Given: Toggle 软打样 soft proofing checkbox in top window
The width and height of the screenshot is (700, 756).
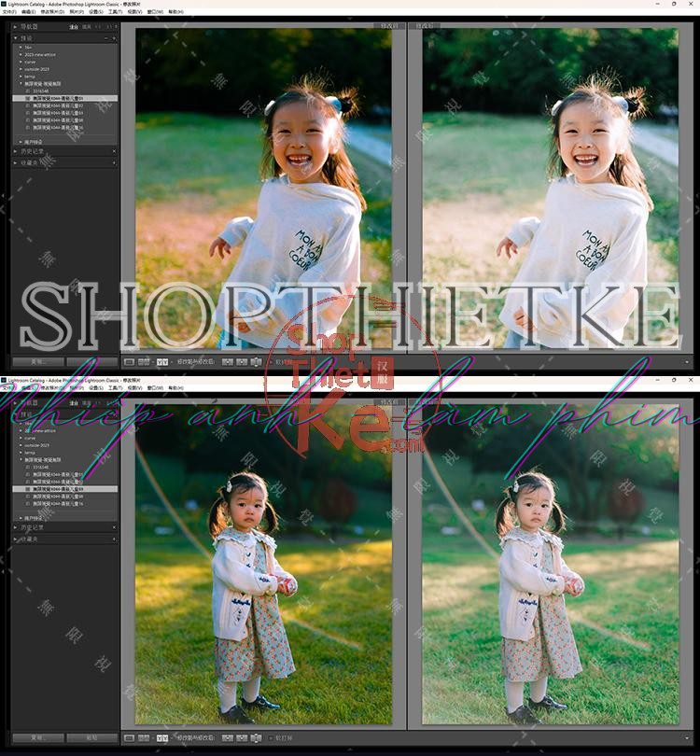Looking at the screenshot, I should click(x=272, y=361).
